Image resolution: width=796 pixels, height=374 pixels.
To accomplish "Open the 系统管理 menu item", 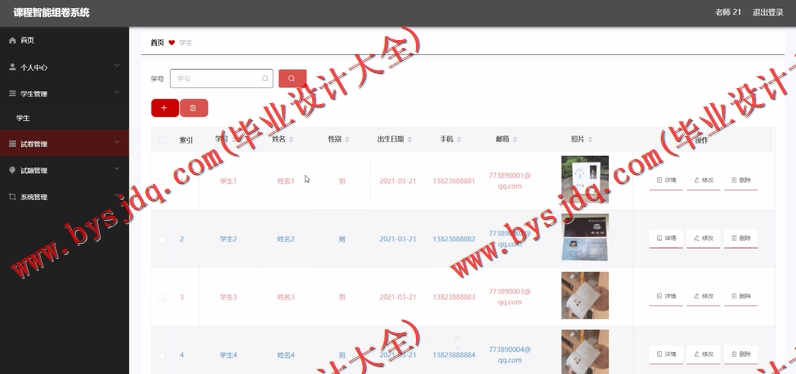I will pos(64,197).
